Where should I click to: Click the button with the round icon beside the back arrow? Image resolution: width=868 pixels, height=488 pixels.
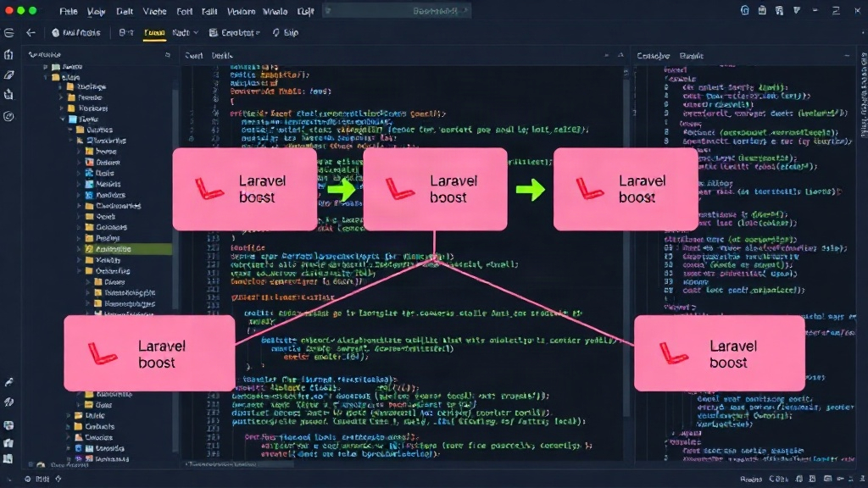pos(76,33)
